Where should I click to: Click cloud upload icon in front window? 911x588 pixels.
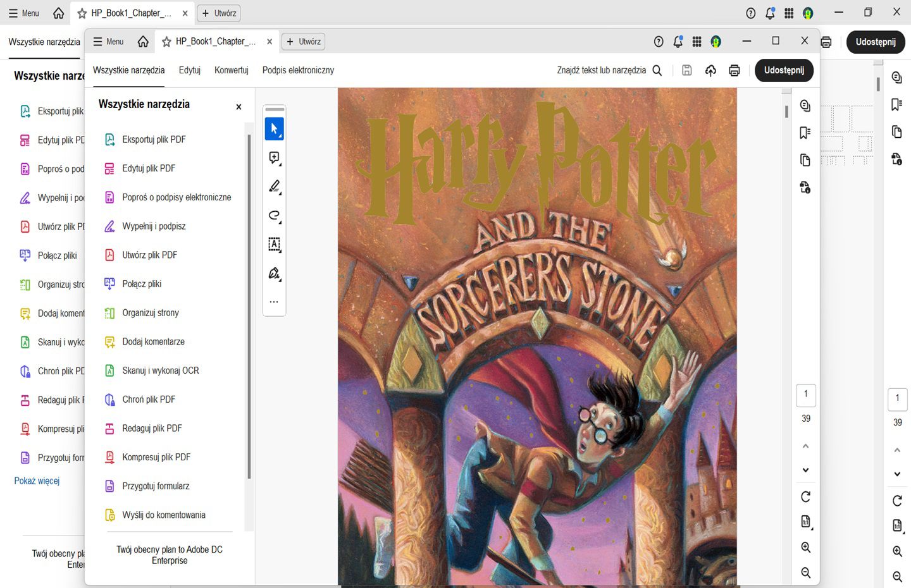[x=710, y=70]
